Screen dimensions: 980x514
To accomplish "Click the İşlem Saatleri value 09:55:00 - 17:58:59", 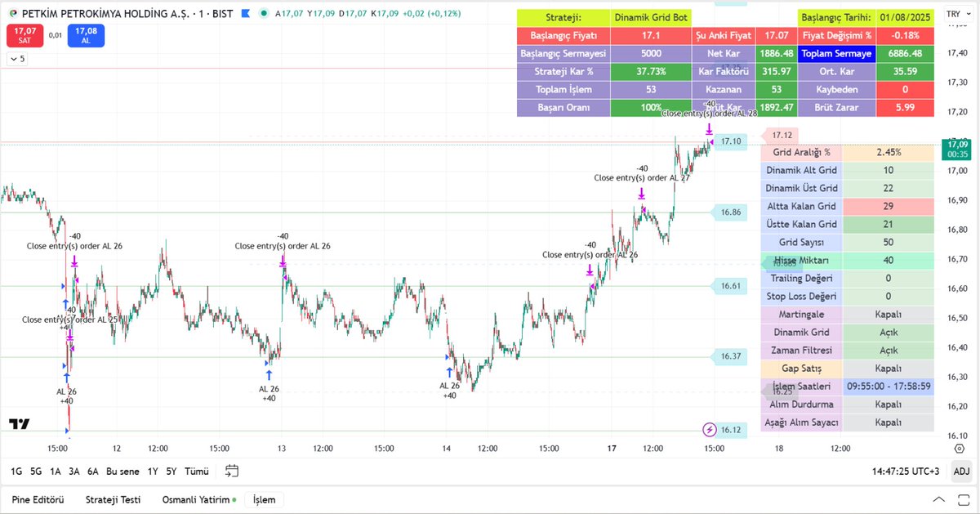I will coord(889,386).
